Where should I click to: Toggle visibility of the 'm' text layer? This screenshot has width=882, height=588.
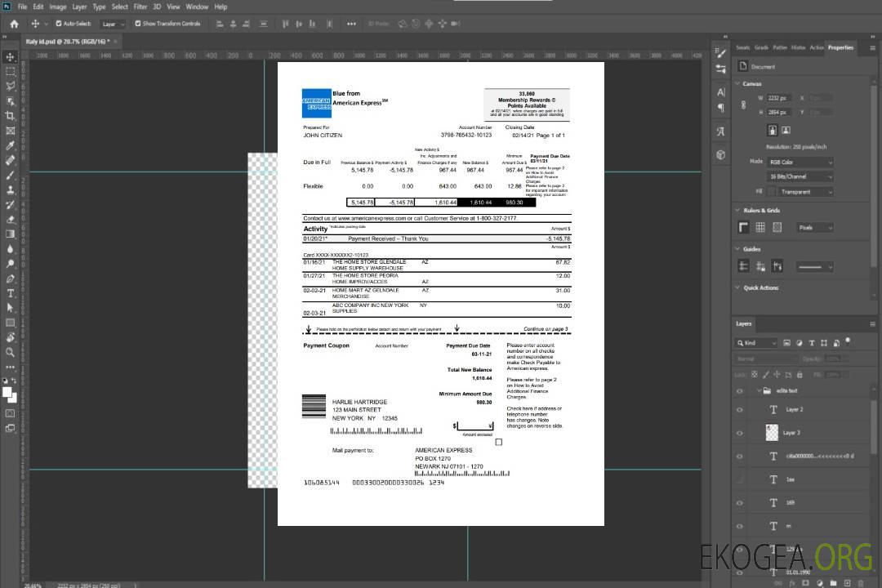[740, 527]
